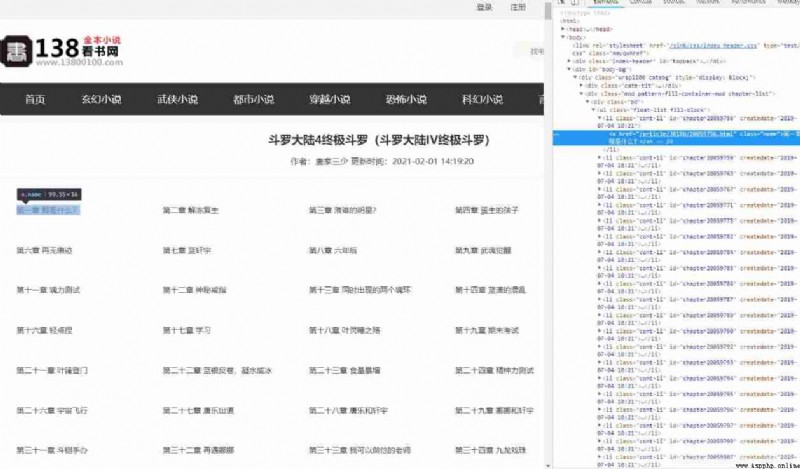Collapse the wrap1200 catebg div node
This screenshot has width=800, height=469.
[576, 78]
